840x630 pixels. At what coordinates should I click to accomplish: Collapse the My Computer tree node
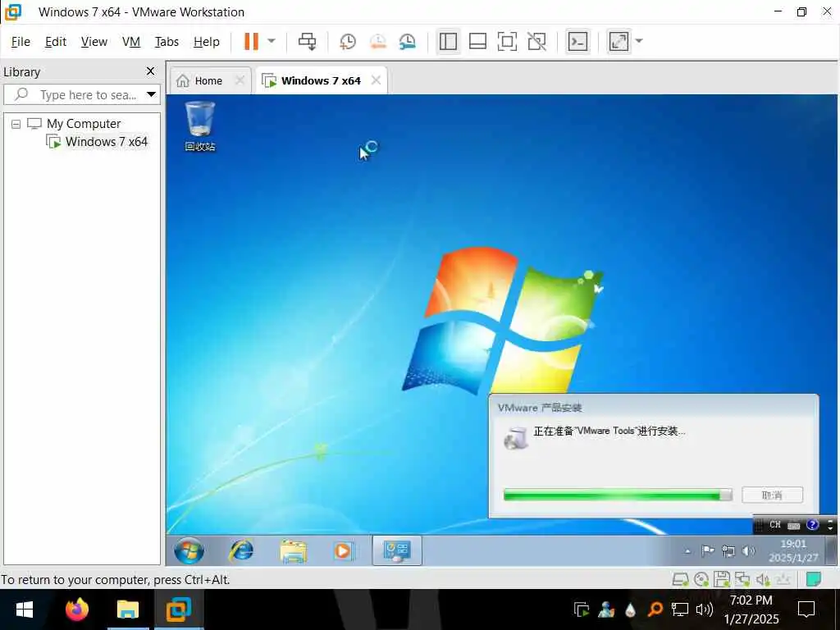(16, 125)
